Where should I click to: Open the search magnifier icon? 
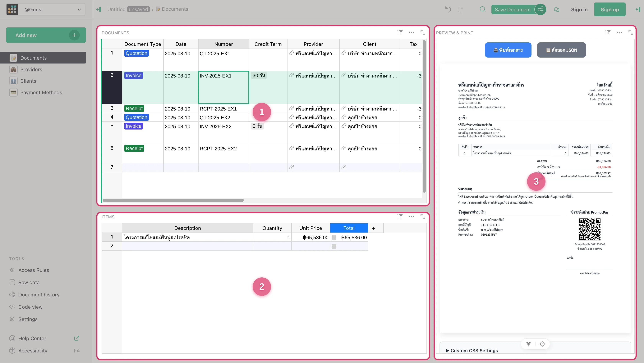pos(482,10)
